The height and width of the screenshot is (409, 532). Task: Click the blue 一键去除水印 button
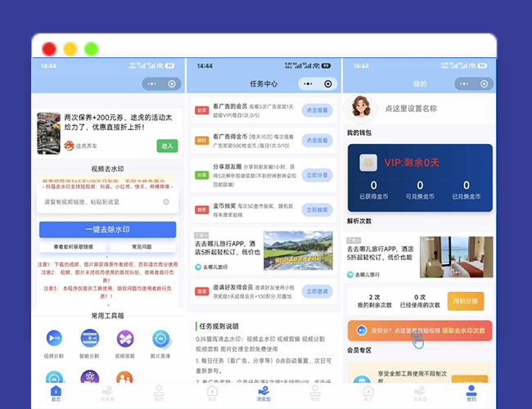[107, 230]
